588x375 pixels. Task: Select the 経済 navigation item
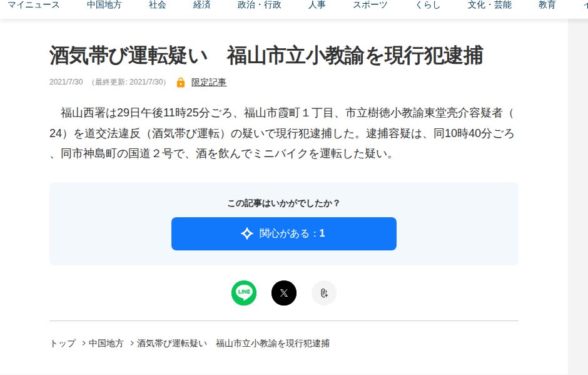tap(202, 5)
